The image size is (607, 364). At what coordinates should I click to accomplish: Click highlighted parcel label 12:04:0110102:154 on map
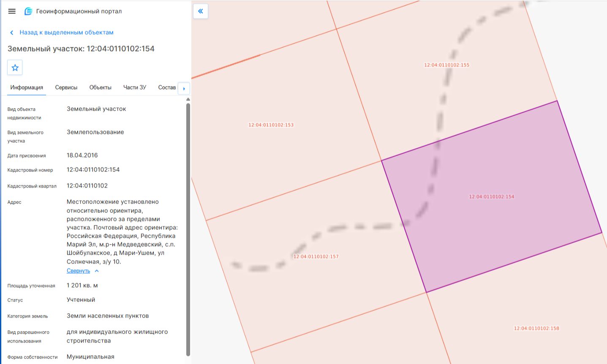click(x=492, y=197)
